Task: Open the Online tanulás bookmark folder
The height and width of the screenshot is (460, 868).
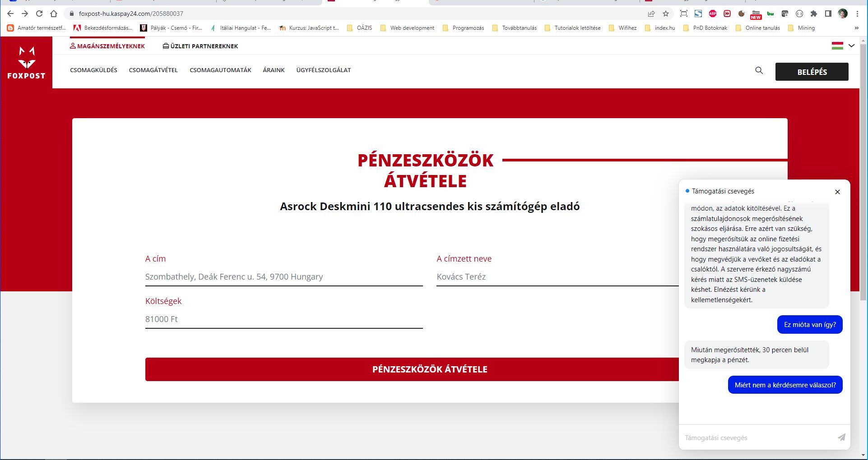Action: coord(757,28)
